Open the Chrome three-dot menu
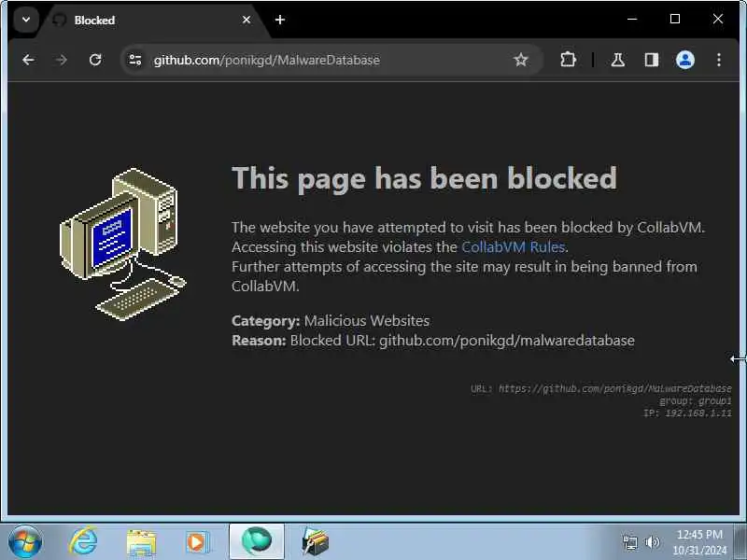 (719, 60)
